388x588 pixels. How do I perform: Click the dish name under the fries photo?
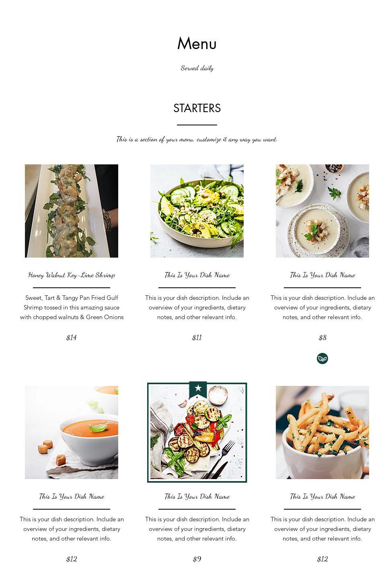[322, 496]
